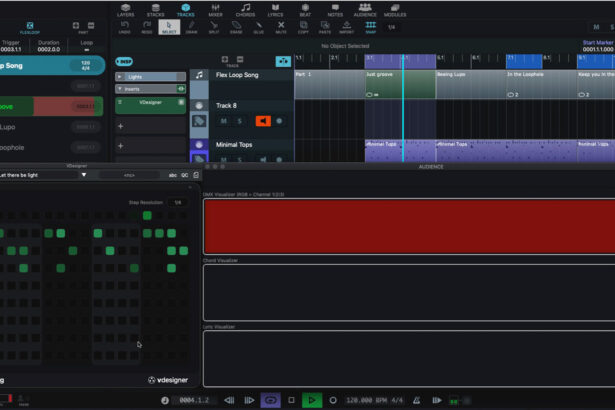Jump to previous marker in transport
This screenshot has height=410, width=615.
click(229, 400)
